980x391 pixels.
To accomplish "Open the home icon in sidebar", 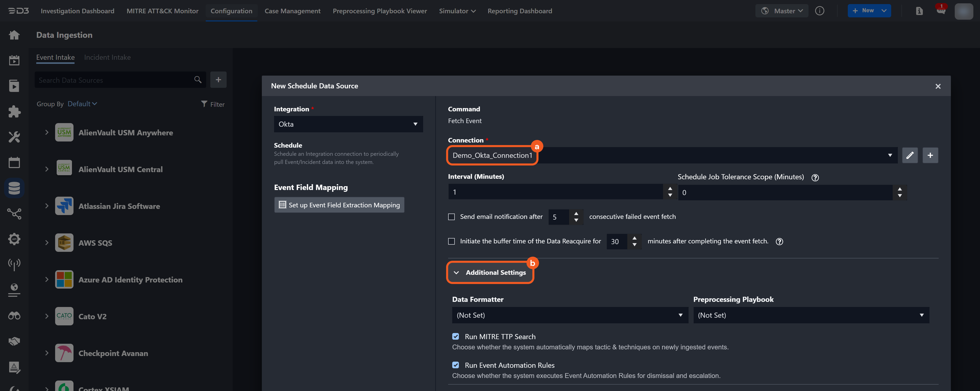I will (14, 35).
